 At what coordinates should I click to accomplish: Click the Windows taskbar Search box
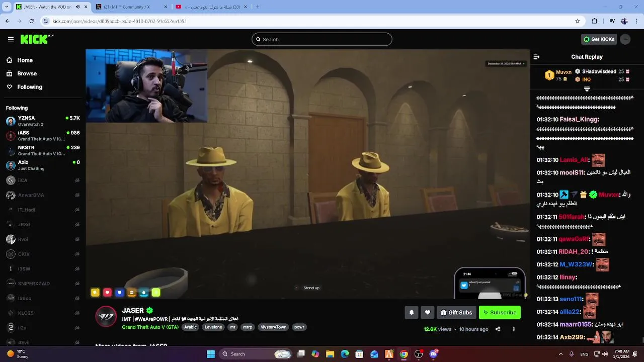click(x=257, y=354)
